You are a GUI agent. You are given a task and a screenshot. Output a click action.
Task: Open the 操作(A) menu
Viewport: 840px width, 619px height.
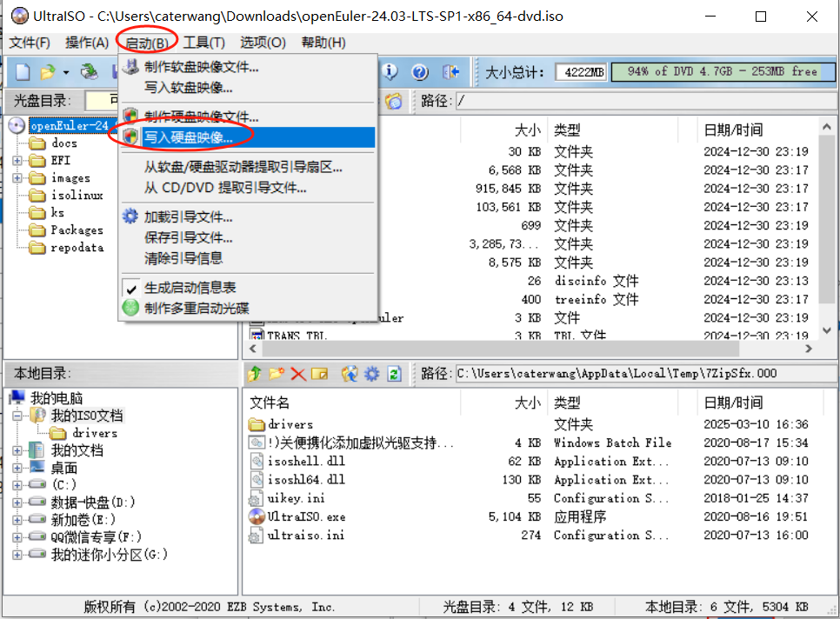point(87,43)
